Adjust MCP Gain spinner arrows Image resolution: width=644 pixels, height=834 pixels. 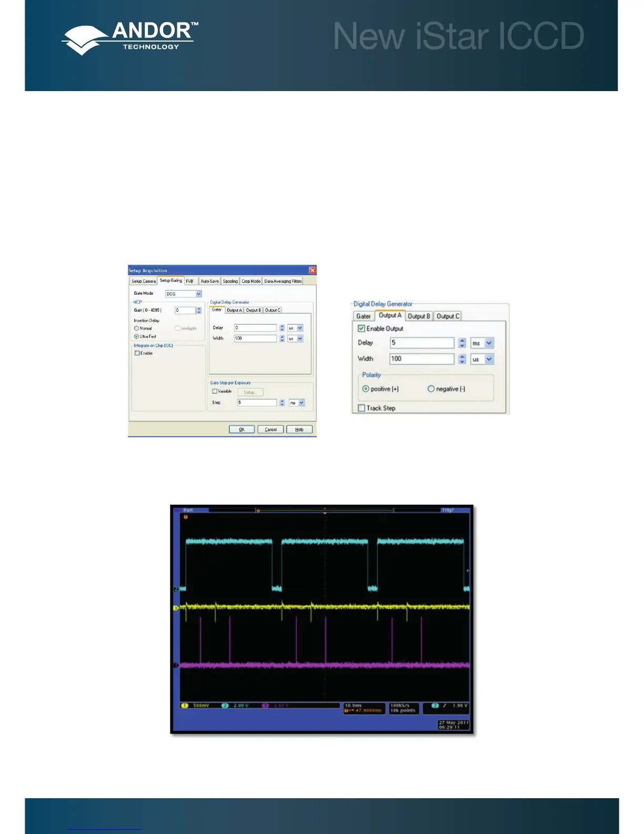(199, 311)
